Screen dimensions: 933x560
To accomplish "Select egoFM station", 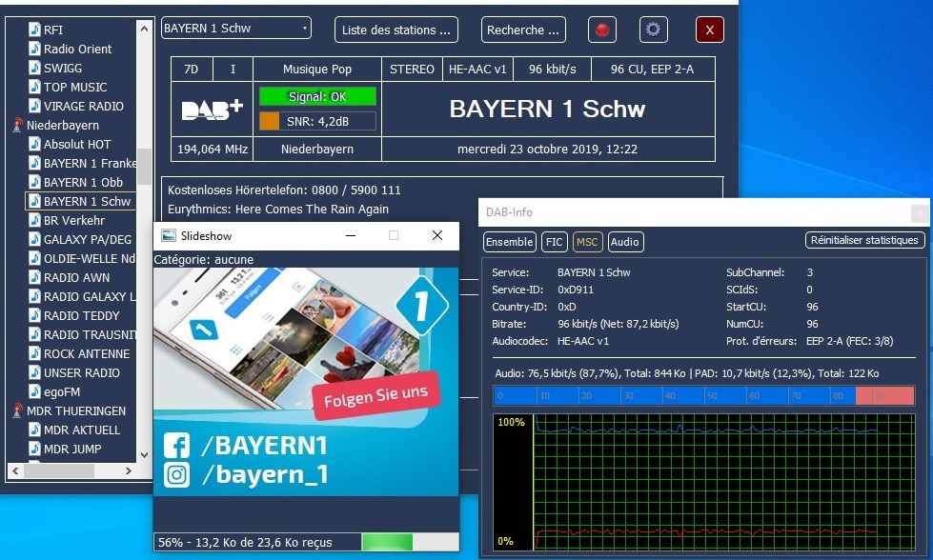I will click(61, 391).
